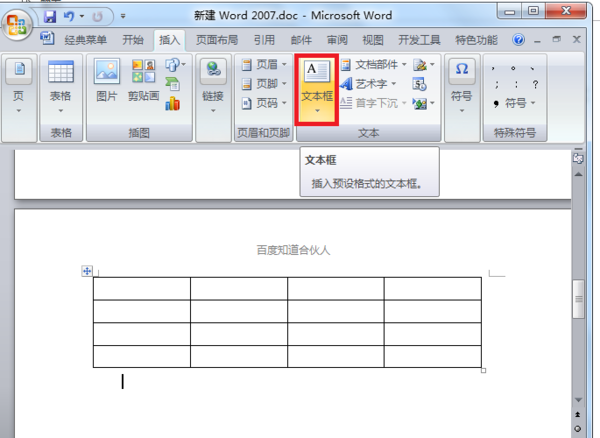Click the vertical scrollbar thumb
Image resolution: width=600 pixels, height=438 pixels.
(579, 299)
